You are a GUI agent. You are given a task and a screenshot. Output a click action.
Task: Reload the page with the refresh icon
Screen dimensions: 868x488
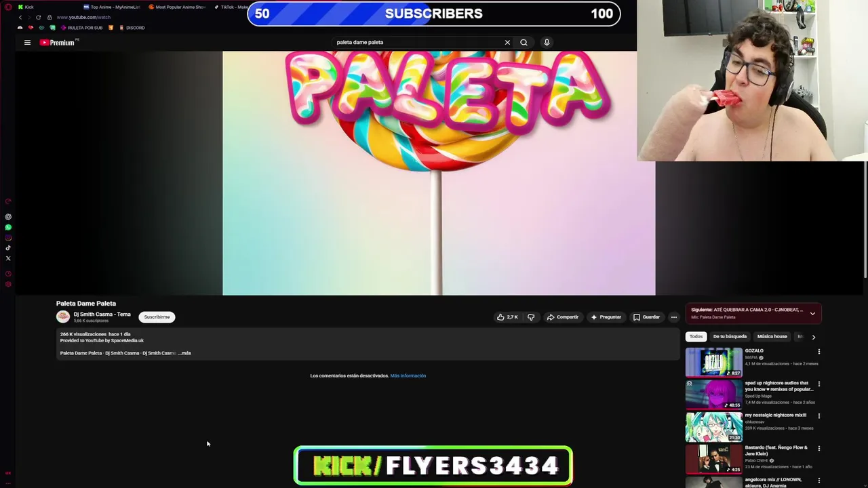[38, 17]
